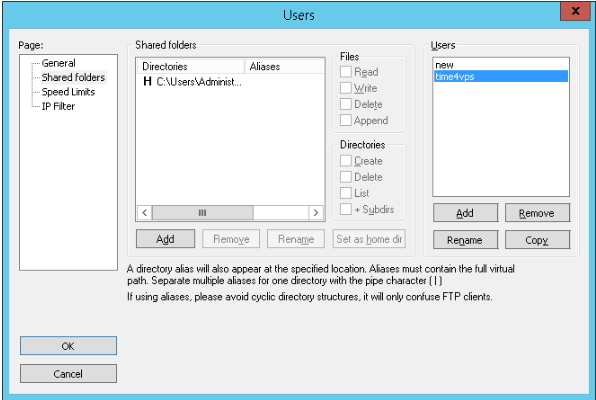Select the Shared folders page

(73, 77)
